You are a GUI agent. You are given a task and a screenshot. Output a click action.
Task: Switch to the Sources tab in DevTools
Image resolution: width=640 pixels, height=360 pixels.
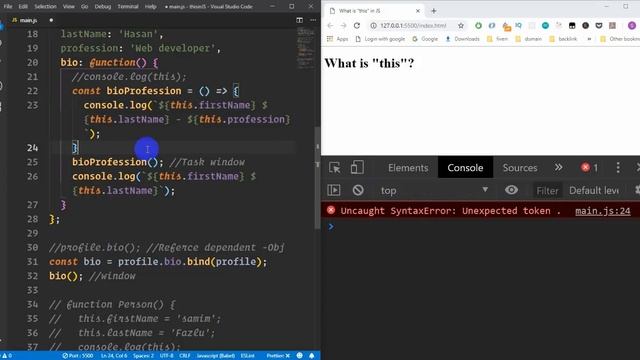click(520, 168)
